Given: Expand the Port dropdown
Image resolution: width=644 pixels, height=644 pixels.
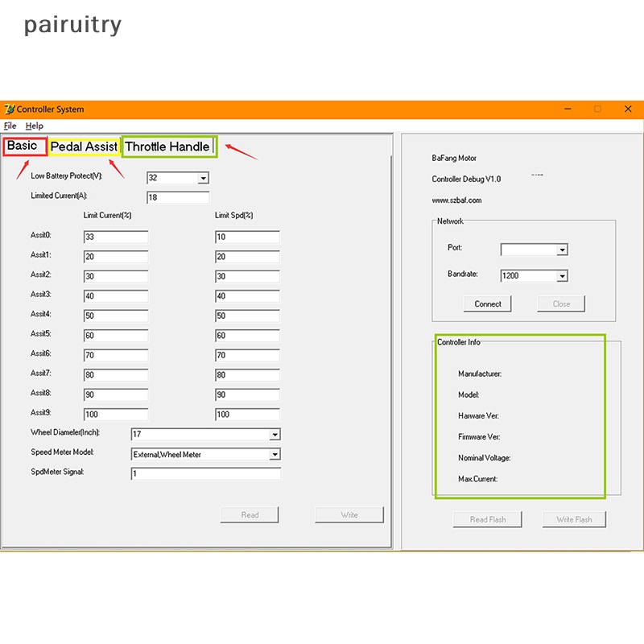Looking at the screenshot, I should pyautogui.click(x=562, y=250).
